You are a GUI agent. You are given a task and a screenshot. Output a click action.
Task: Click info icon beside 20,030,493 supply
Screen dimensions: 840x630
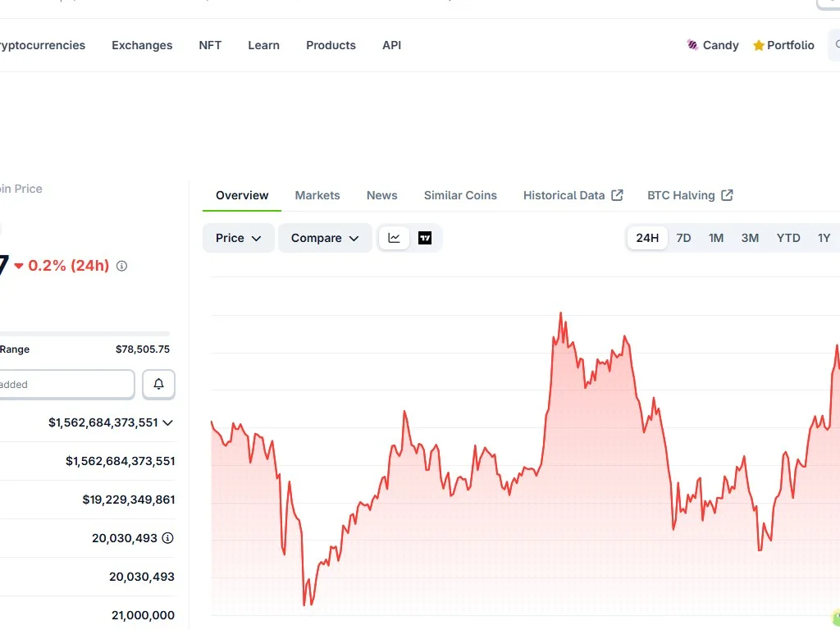(167, 538)
